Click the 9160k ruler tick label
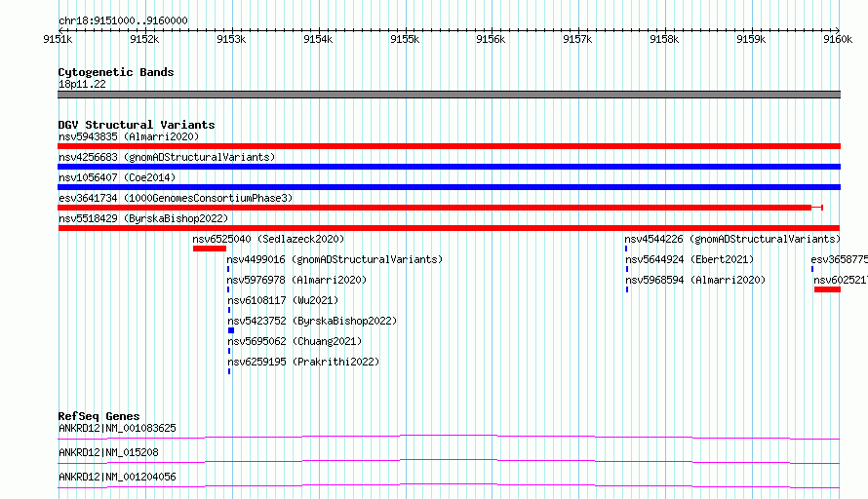 click(x=838, y=39)
